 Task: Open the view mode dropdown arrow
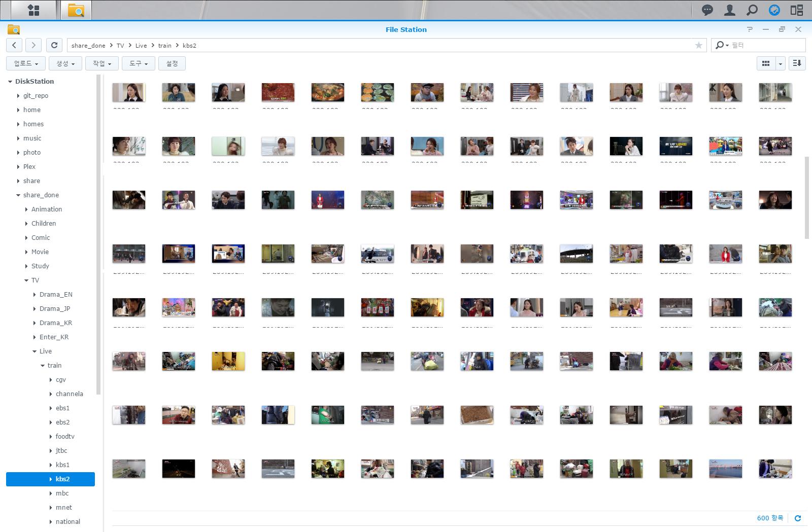pyautogui.click(x=781, y=63)
